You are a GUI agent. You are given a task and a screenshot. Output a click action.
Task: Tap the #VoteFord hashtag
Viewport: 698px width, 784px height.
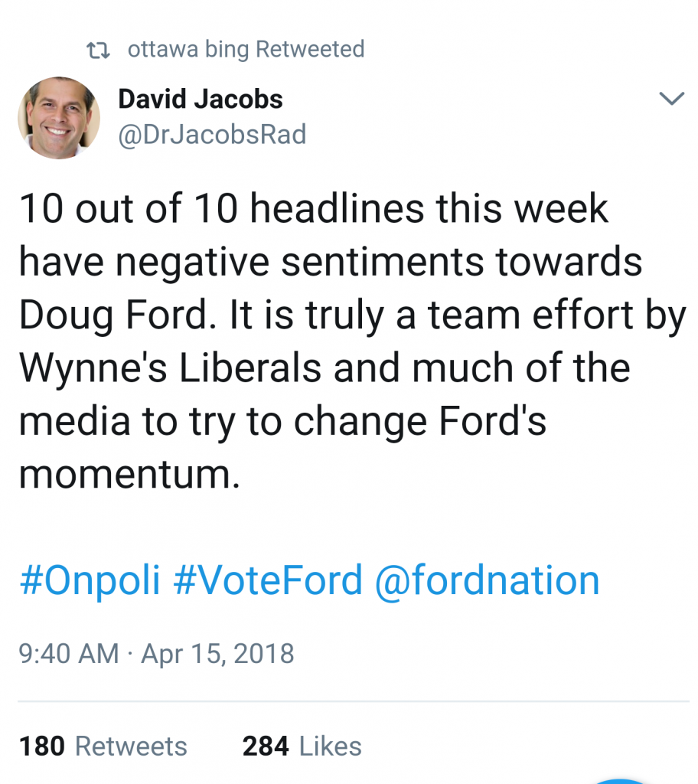point(268,581)
